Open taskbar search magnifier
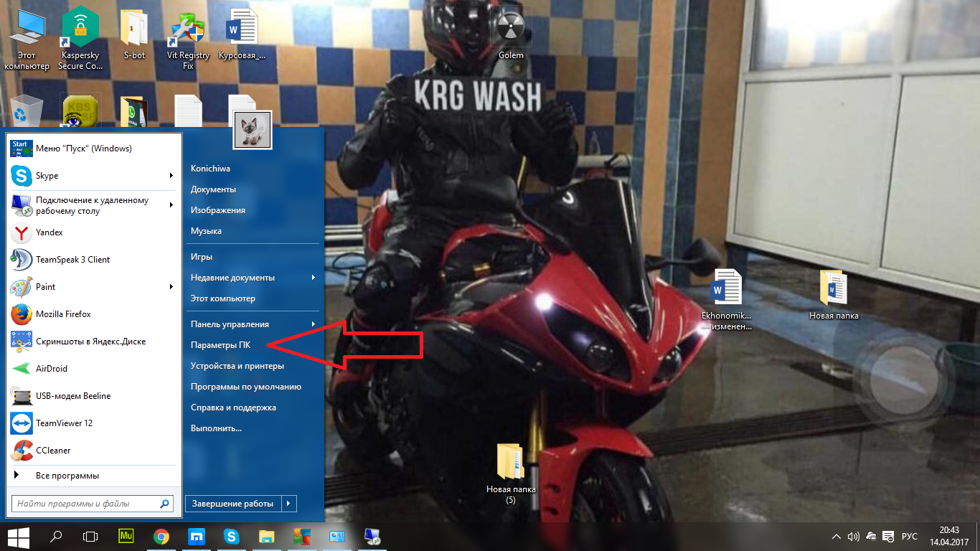Viewport: 980px width, 551px height. coord(55,536)
